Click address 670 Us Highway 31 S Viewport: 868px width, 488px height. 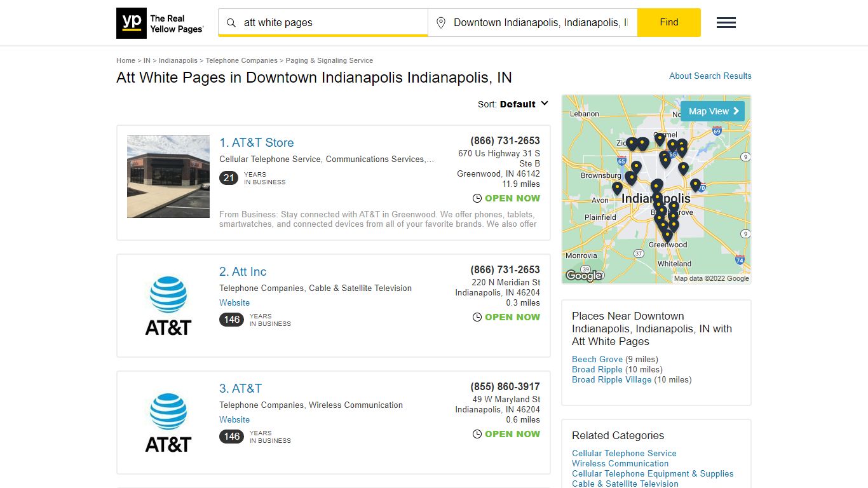[499, 153]
